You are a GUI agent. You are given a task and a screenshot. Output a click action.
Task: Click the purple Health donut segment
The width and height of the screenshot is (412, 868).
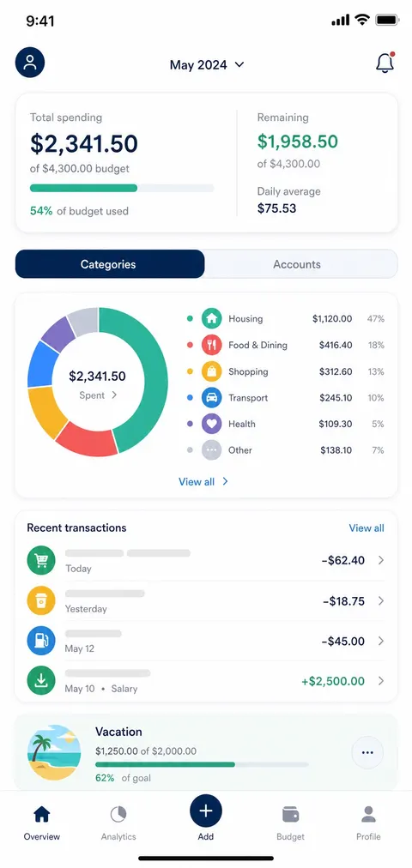(58, 334)
